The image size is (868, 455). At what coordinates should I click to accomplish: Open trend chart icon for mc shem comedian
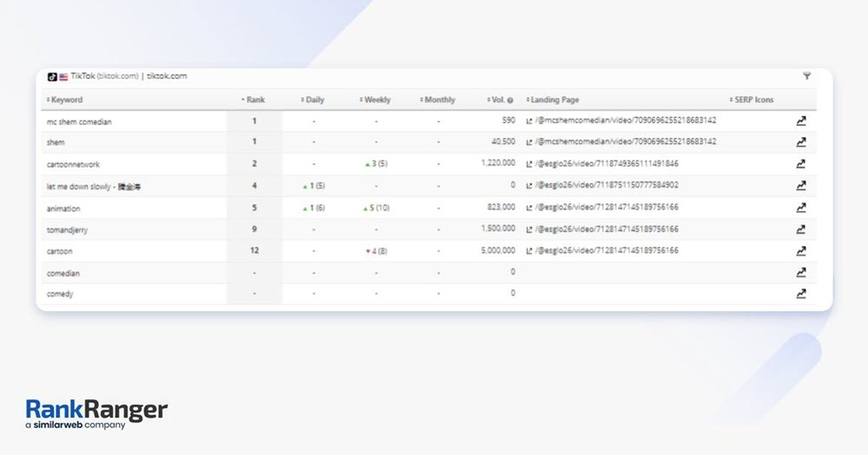801,122
